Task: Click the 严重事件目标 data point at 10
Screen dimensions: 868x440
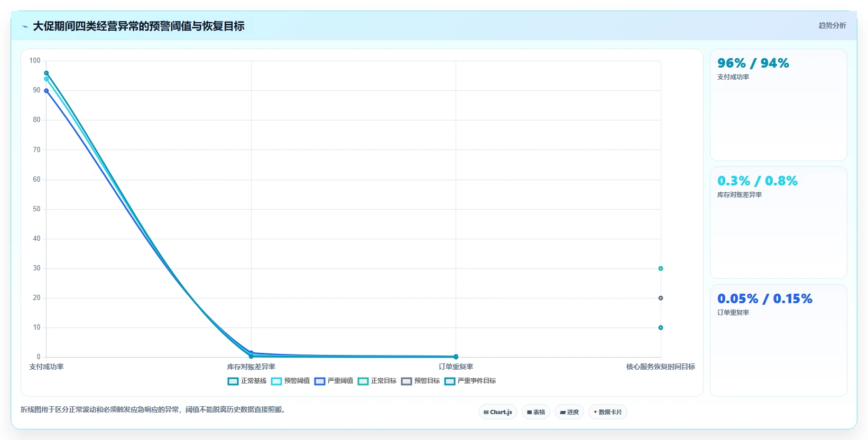Action: [661, 327]
